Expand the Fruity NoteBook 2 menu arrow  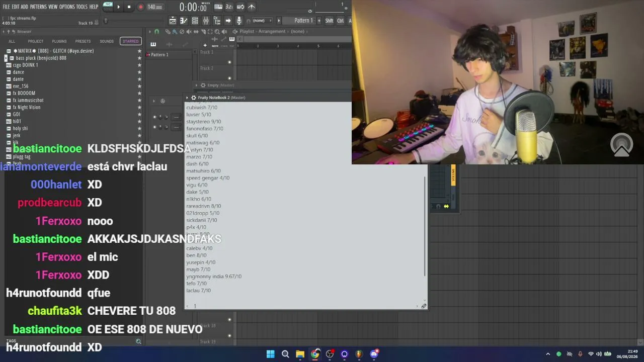187,98
